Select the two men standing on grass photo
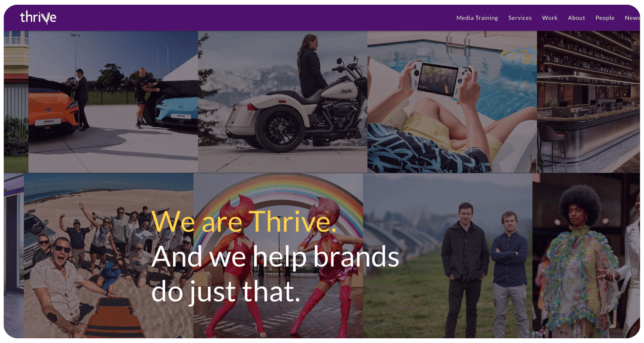The height and width of the screenshot is (343, 644). [448, 256]
